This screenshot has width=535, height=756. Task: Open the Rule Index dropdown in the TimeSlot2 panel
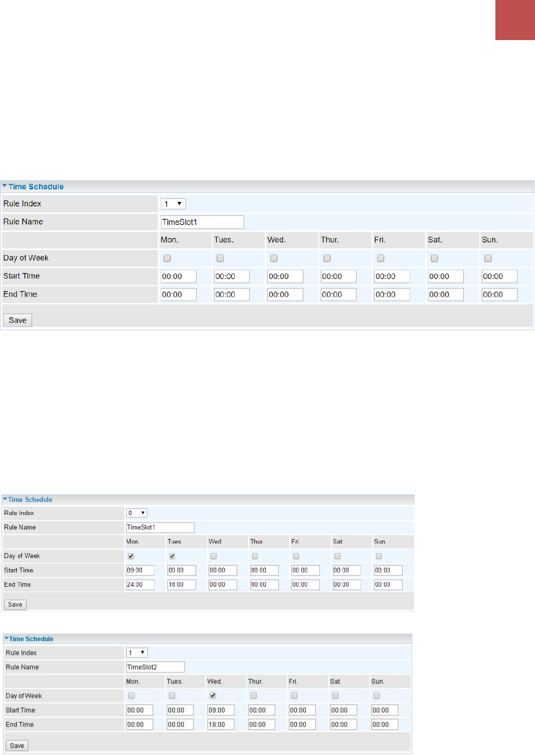[137, 653]
